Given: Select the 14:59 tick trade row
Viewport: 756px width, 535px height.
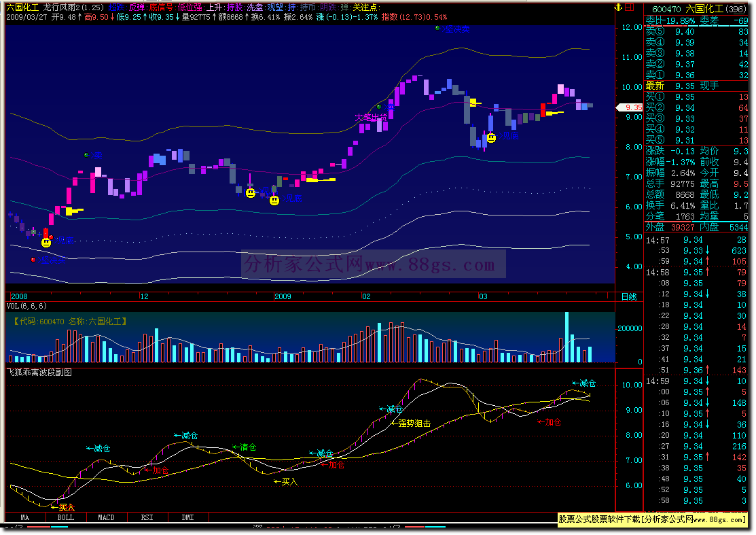Looking at the screenshot, I should [x=697, y=381].
